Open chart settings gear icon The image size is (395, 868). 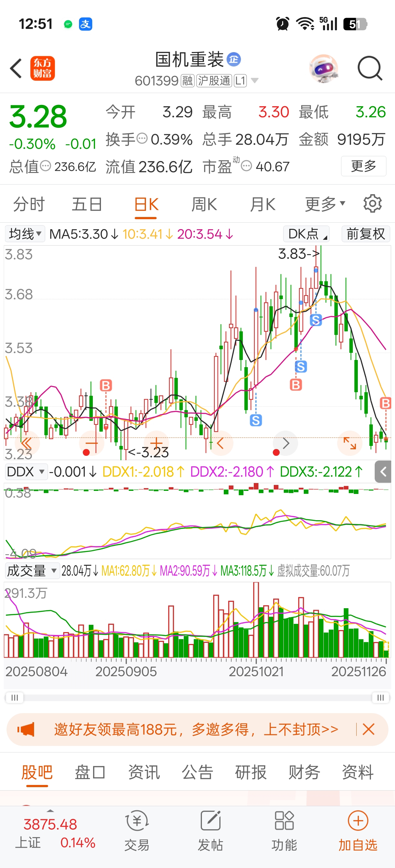(x=372, y=204)
